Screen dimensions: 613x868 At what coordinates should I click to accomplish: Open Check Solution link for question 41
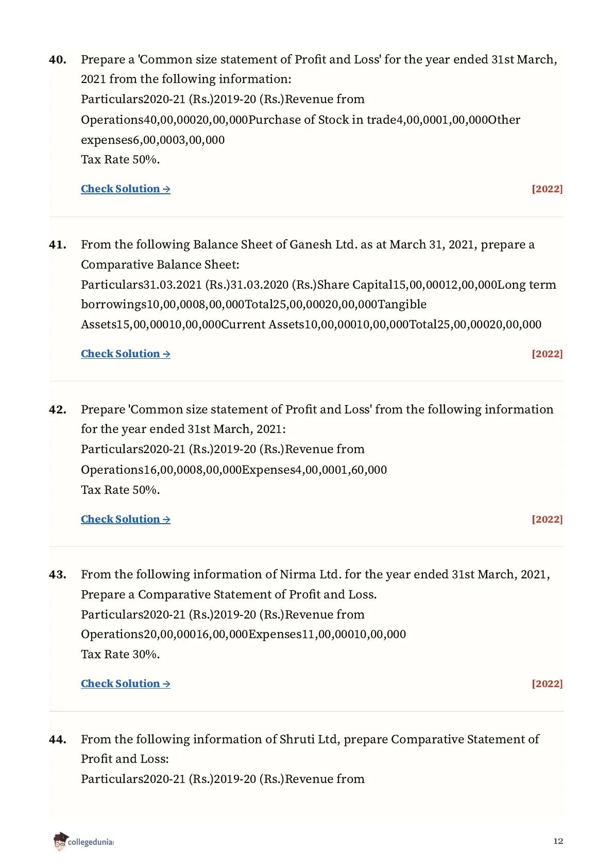[x=125, y=354]
